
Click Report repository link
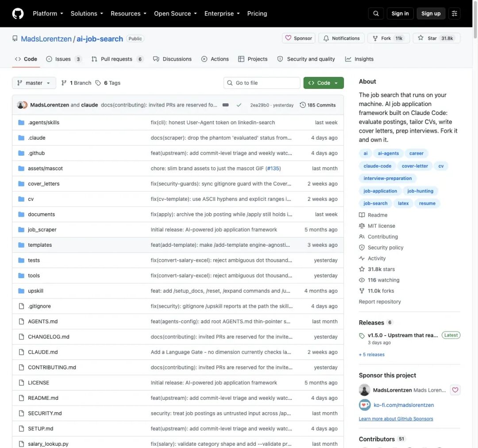coord(380,302)
